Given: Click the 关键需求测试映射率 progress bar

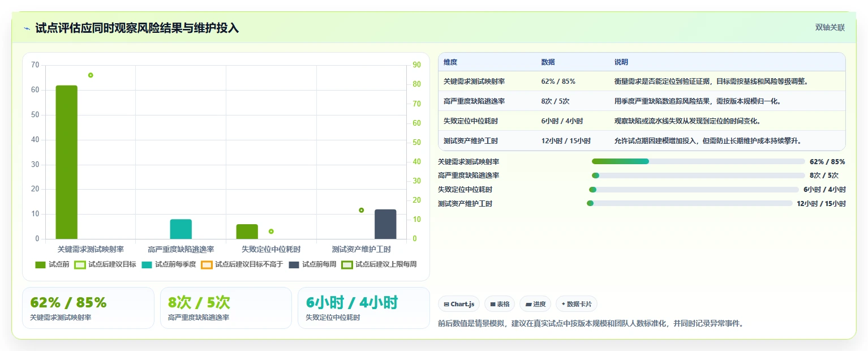Looking at the screenshot, I should 698,161.
